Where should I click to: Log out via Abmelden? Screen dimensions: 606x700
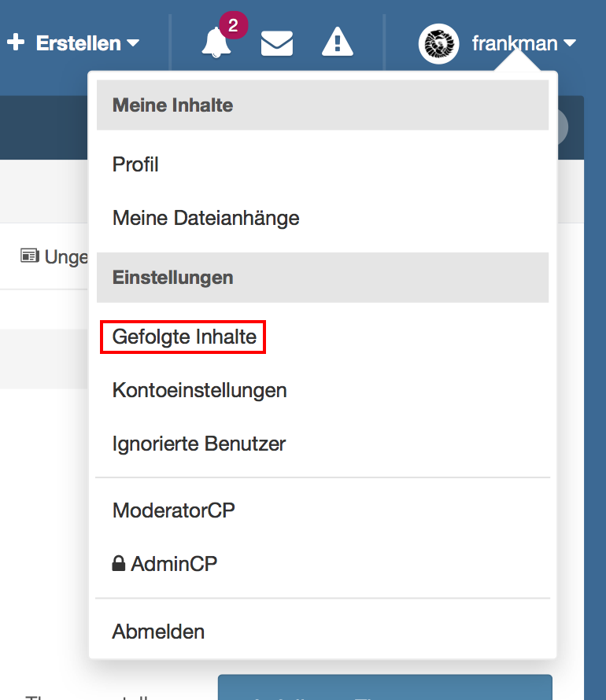[158, 632]
